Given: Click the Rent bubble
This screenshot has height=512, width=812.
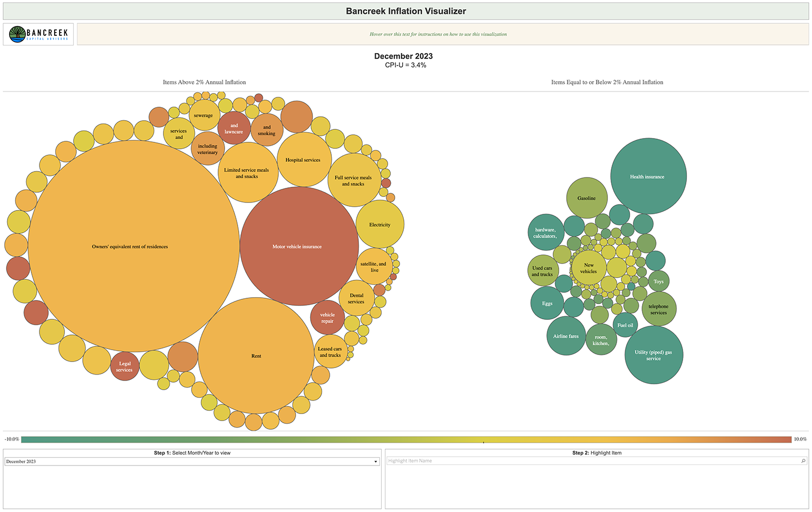Looking at the screenshot, I should 256,356.
